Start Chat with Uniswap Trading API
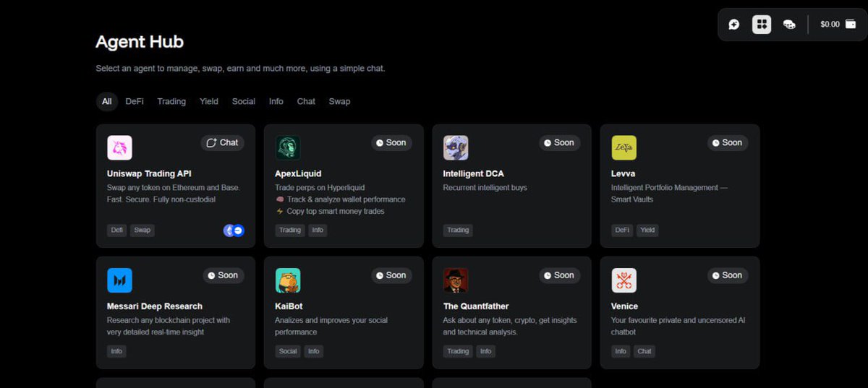Screen dimensions: 868x388 coord(222,142)
